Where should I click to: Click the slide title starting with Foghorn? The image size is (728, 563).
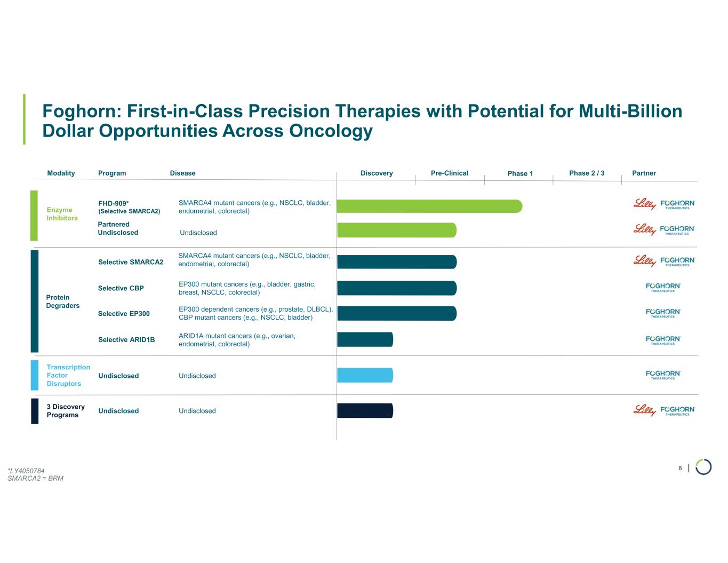[x=362, y=121]
